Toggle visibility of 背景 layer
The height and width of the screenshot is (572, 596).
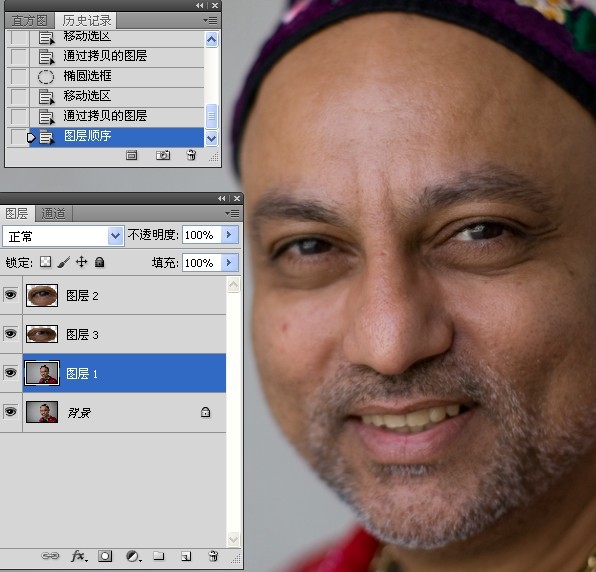click(x=11, y=412)
